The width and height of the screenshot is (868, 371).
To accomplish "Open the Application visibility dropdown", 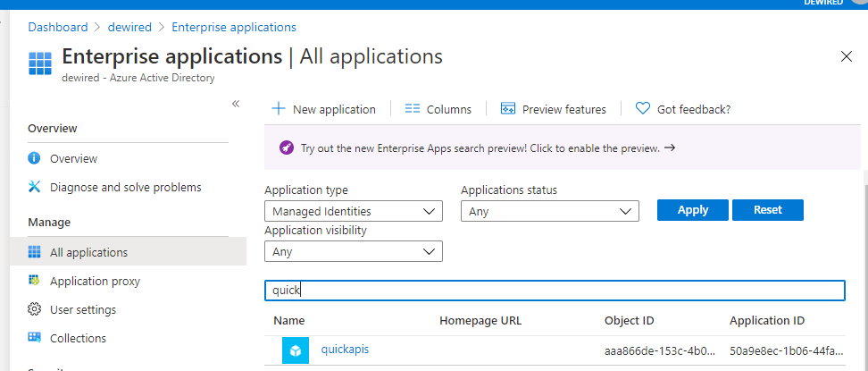I will (x=354, y=252).
